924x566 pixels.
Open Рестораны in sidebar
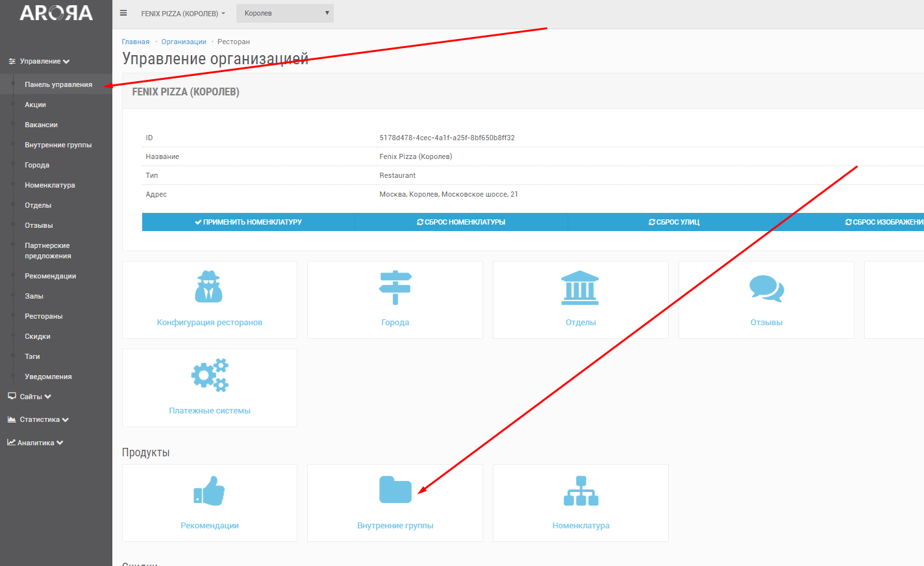pyautogui.click(x=44, y=316)
